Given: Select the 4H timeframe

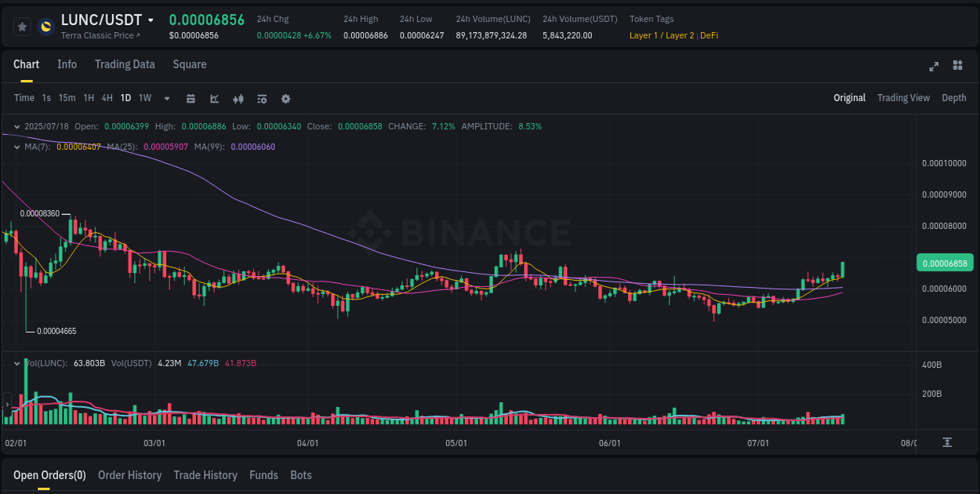Looking at the screenshot, I should [107, 98].
